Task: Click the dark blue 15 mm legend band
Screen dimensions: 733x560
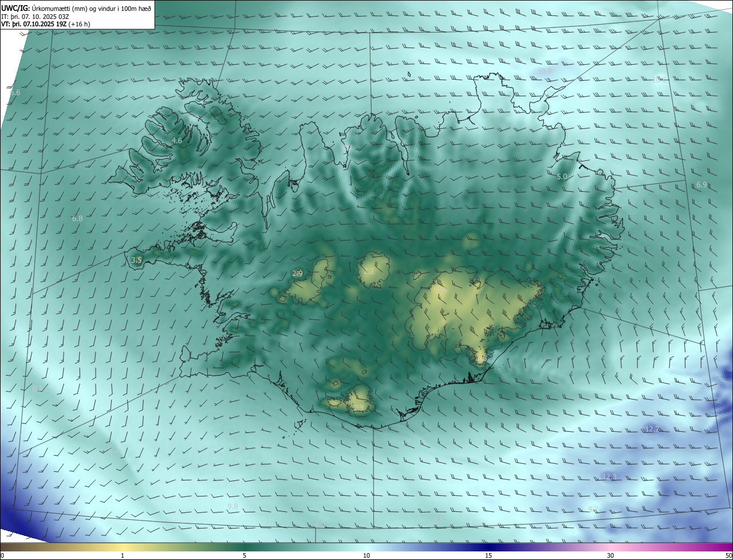Action: (488, 547)
